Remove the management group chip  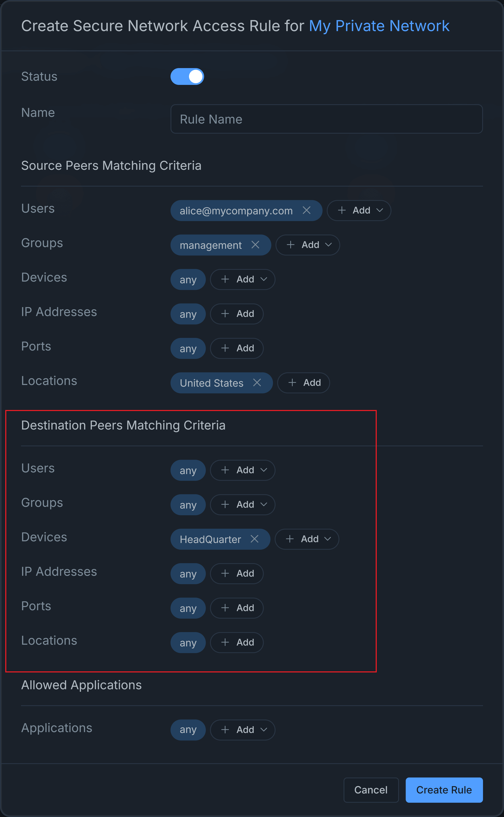pyautogui.click(x=255, y=245)
